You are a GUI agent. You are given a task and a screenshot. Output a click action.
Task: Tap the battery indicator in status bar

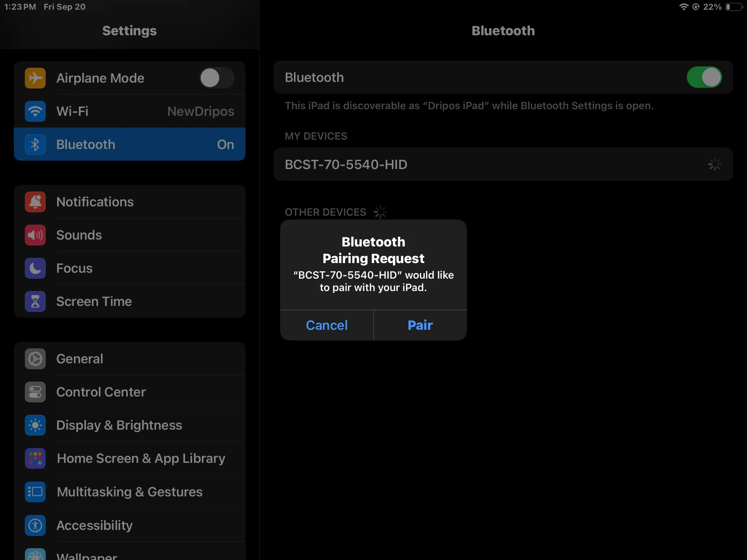[x=734, y=7]
